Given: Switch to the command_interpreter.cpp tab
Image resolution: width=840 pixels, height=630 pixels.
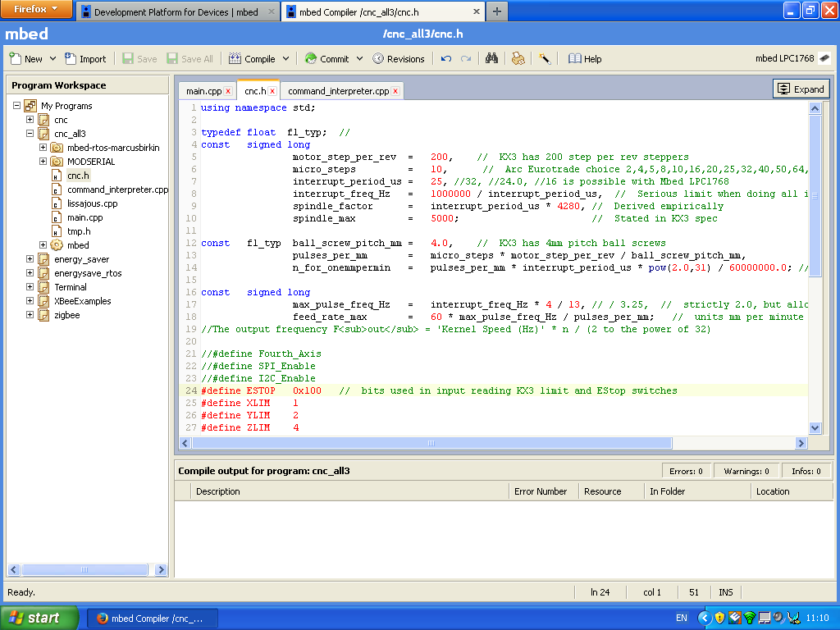Looking at the screenshot, I should click(x=338, y=91).
